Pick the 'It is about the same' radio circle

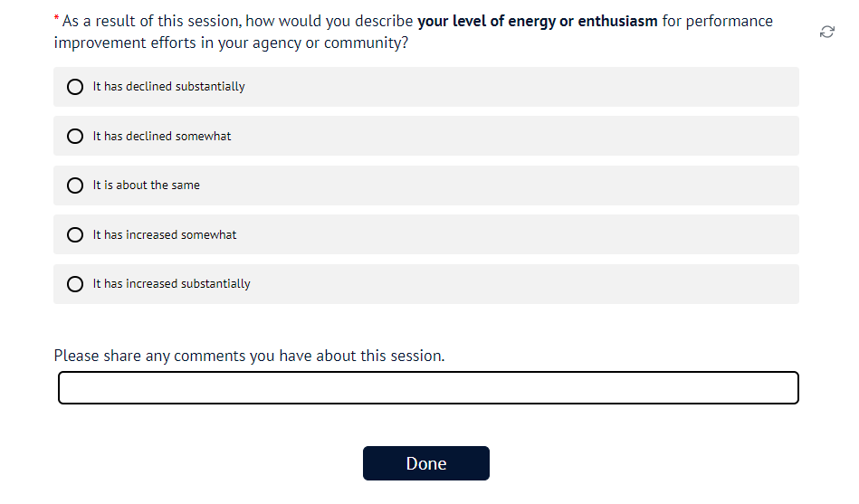[75, 185]
